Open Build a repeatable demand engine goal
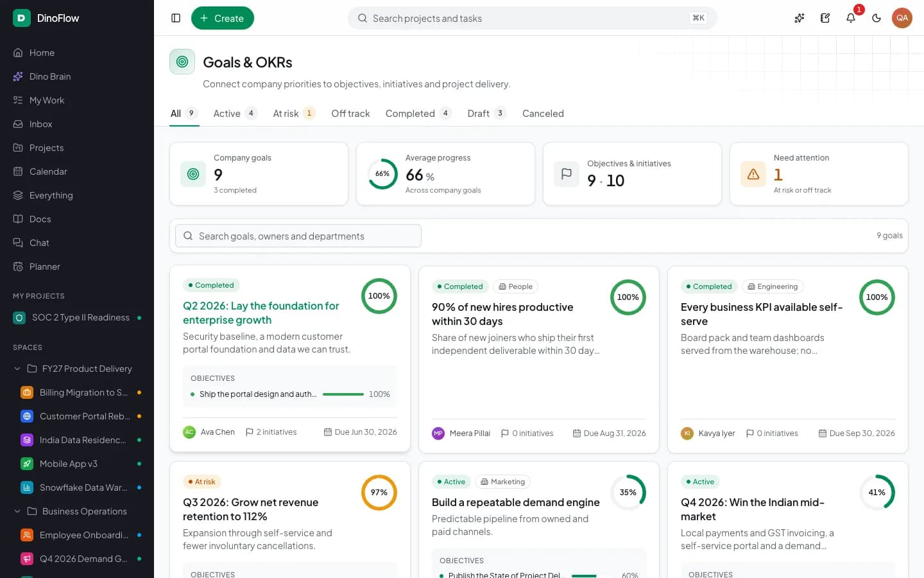This screenshot has width=924, height=578. 516,502
